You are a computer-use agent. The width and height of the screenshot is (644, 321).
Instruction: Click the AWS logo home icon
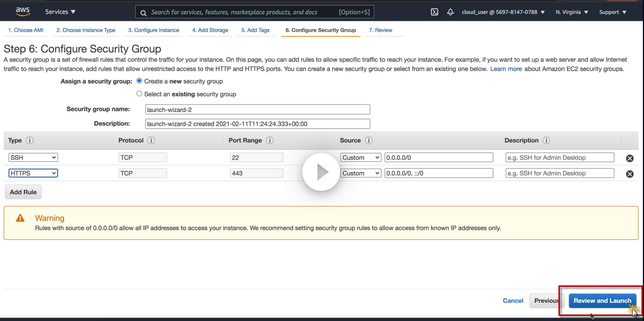23,12
